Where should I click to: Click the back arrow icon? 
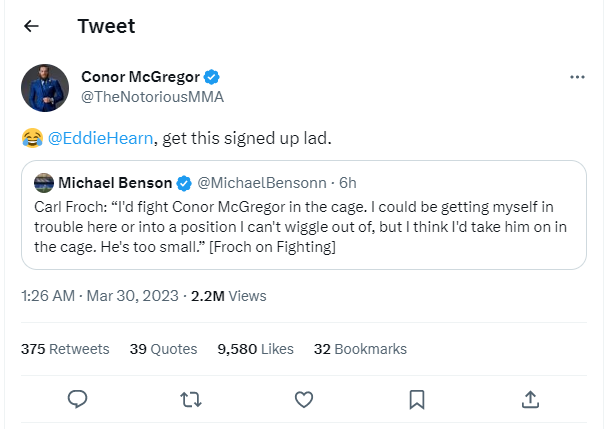point(31,26)
